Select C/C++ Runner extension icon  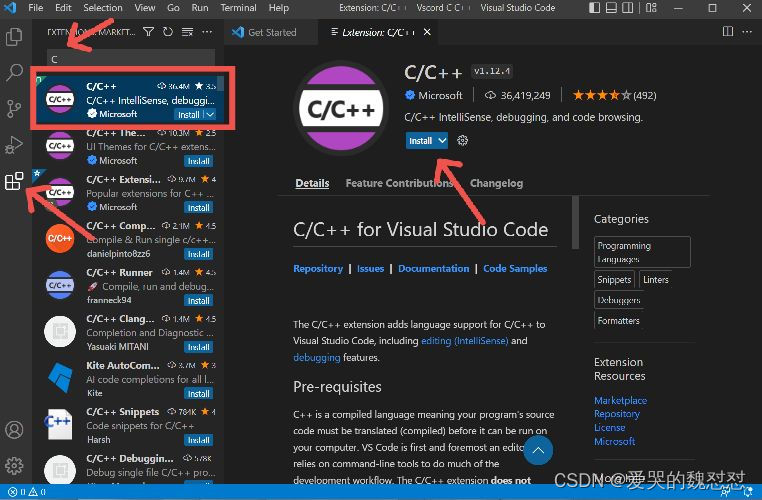coord(60,285)
